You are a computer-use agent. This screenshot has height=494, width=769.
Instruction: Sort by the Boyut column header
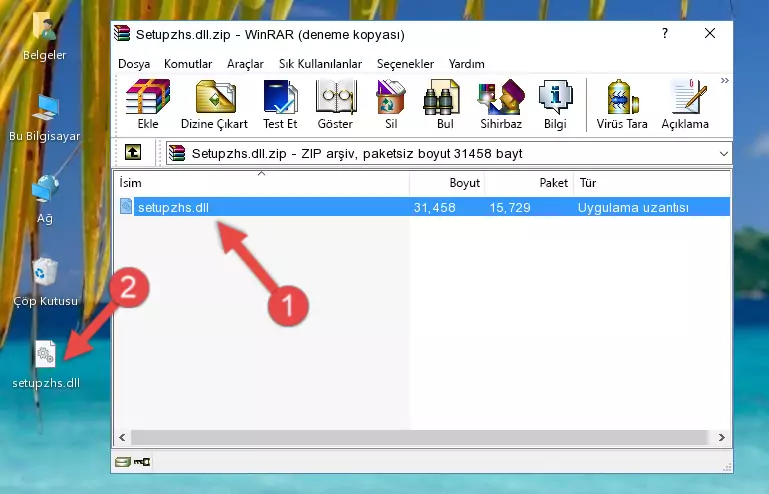[447, 183]
